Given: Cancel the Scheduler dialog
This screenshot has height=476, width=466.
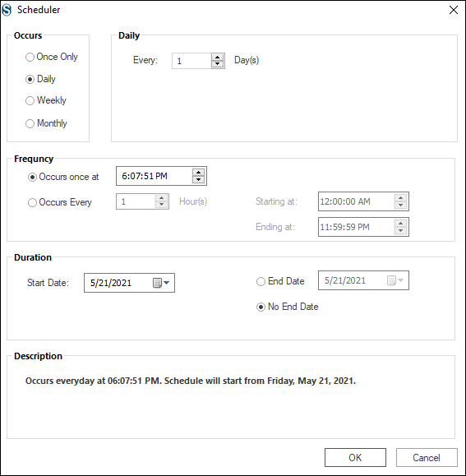Looking at the screenshot, I should click(427, 457).
